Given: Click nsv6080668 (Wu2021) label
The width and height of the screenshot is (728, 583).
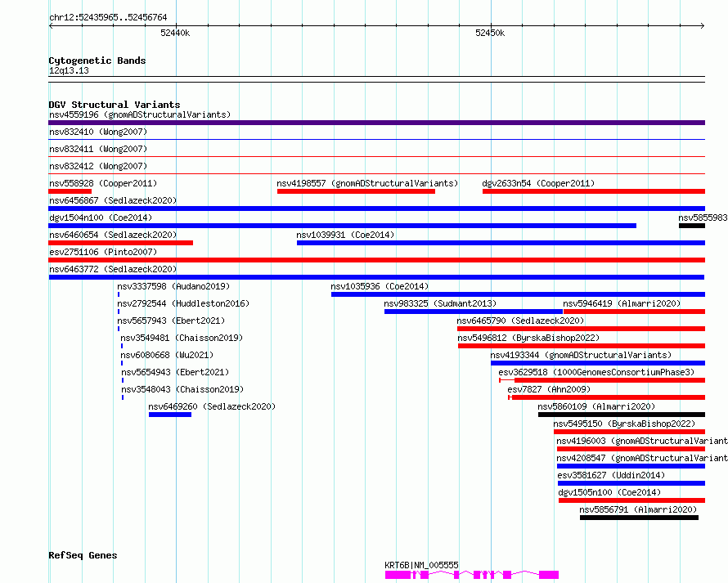Looking at the screenshot, I should pos(167,355).
